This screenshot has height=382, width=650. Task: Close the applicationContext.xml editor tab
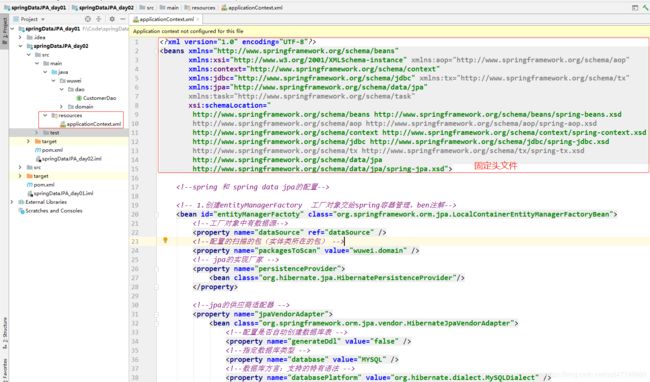coord(198,19)
